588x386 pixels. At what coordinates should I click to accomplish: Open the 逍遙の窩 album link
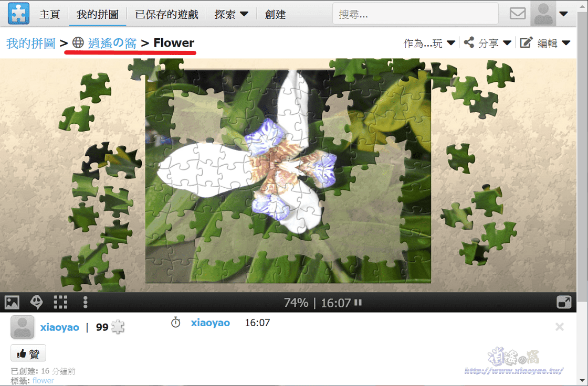112,43
